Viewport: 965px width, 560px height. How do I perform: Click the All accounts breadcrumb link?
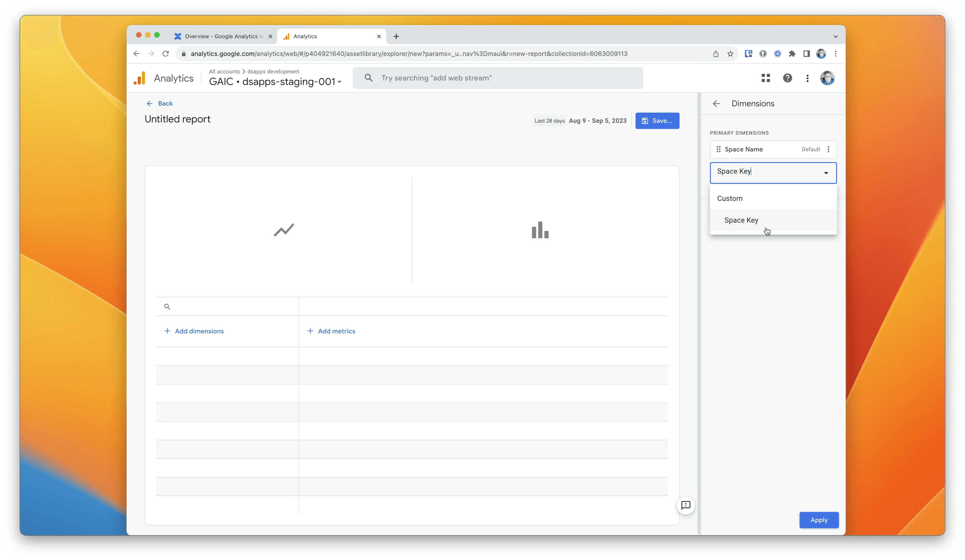tap(224, 72)
